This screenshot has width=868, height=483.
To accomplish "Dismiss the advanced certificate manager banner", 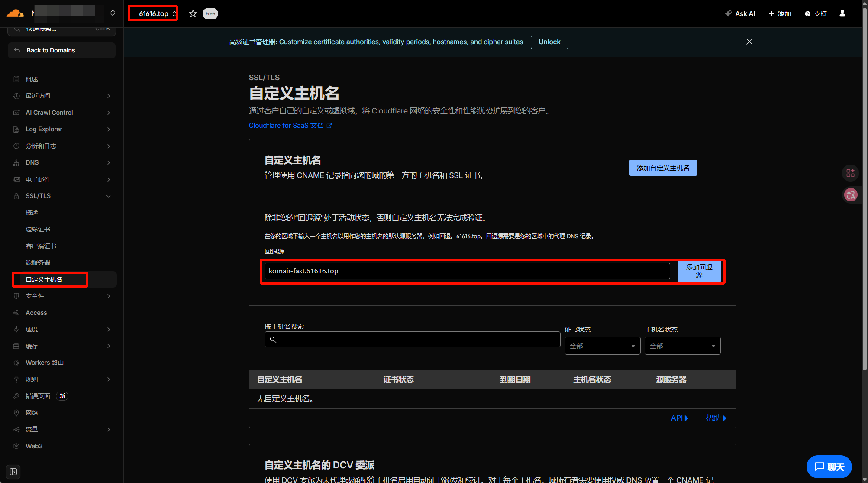I will click(x=749, y=42).
